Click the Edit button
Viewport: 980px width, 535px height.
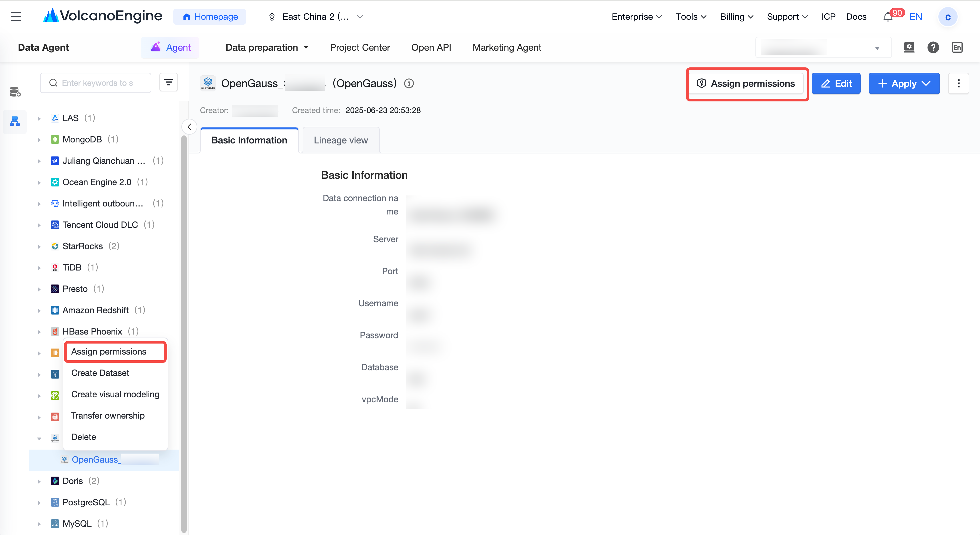click(x=836, y=83)
